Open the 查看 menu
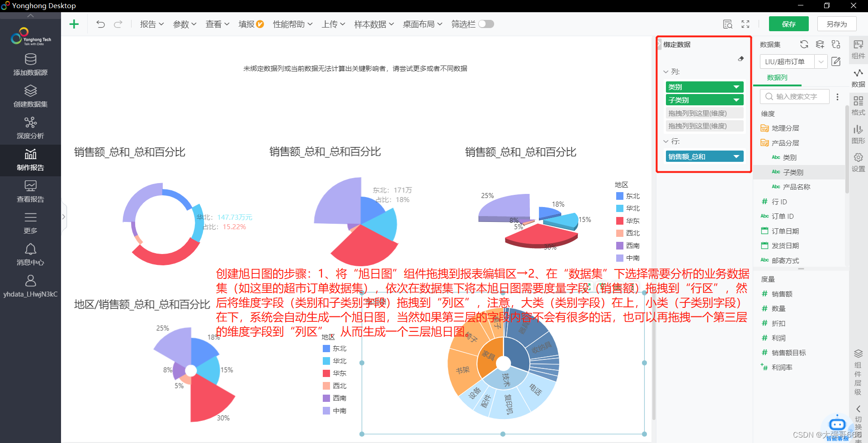Viewport: 868px width, 443px height. pos(217,24)
